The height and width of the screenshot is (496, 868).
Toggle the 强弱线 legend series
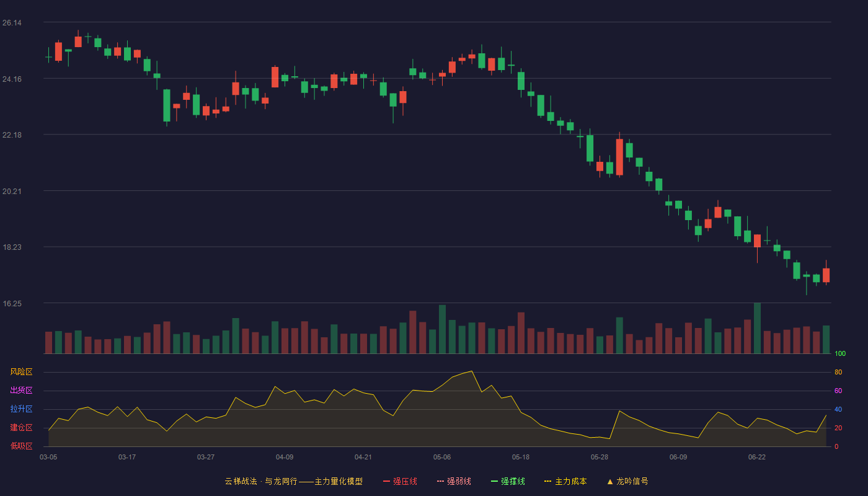click(454, 481)
